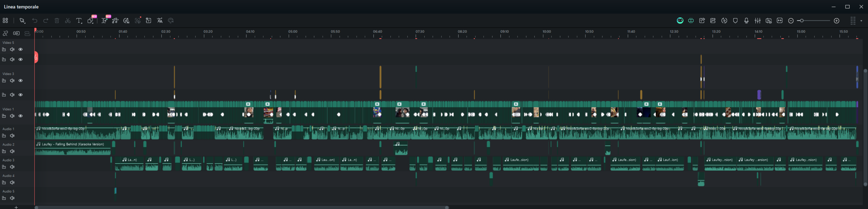Image resolution: width=868 pixels, height=209 pixels.
Task: Click the vertical timeline scrollbar
Action: pos(865,128)
